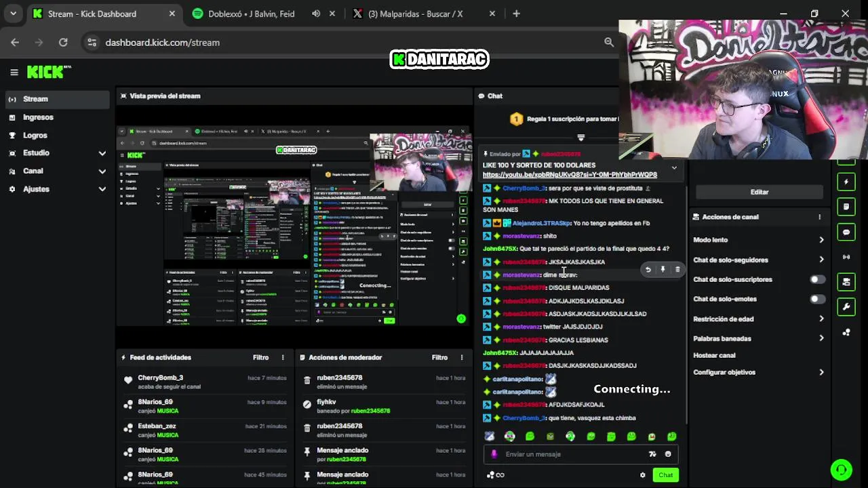
Task: Pin the morastevanz 'dime' chat message
Action: 663,270
